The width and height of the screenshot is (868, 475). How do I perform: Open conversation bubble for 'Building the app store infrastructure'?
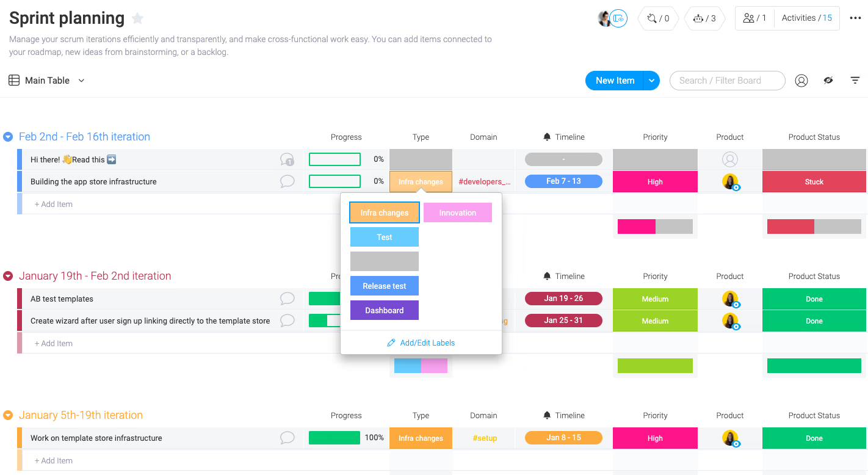[x=287, y=181]
